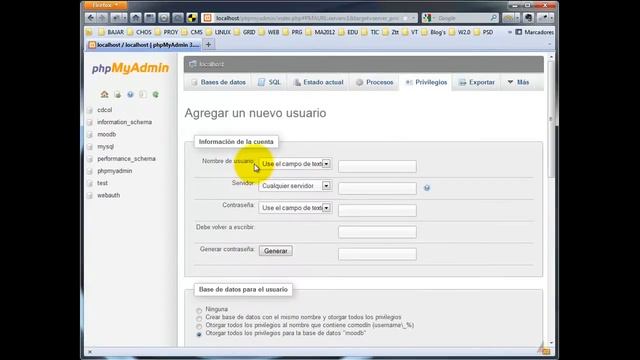
Task: Open the WEB bookmarks folder
Action: point(269,32)
